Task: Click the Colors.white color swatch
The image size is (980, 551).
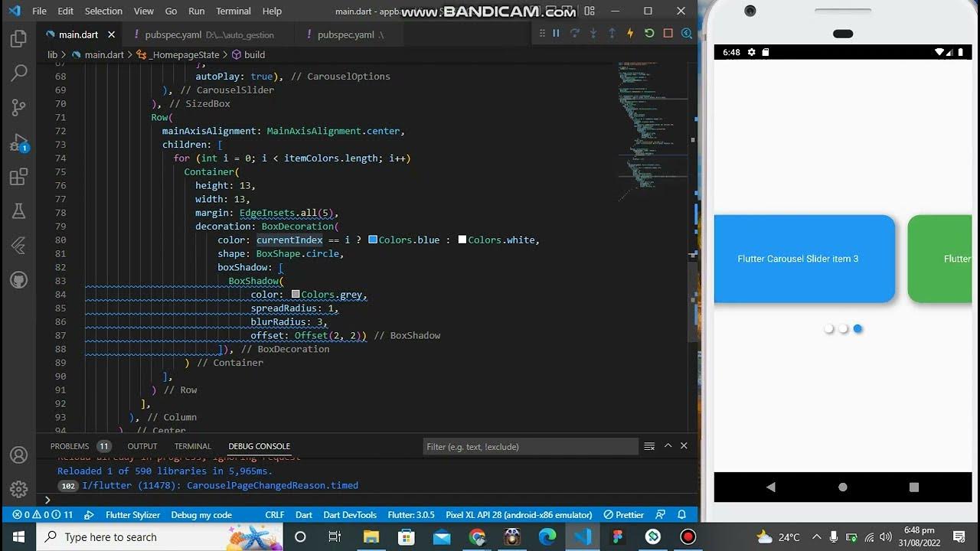Action: pos(462,240)
